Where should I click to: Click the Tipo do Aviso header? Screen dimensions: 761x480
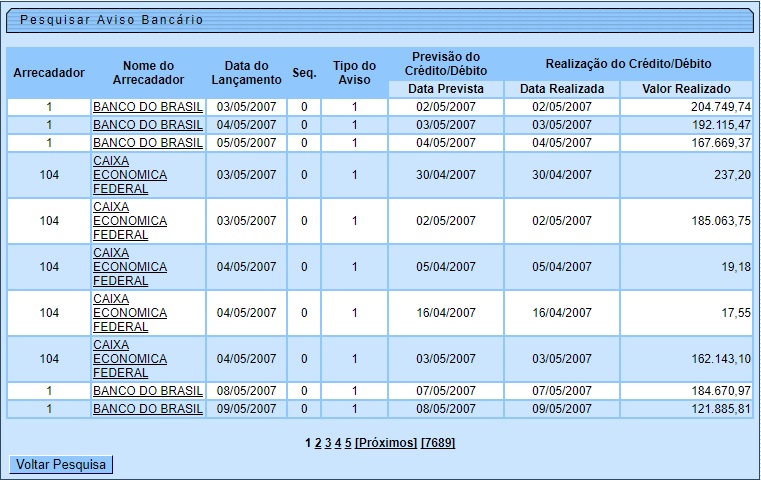(354, 73)
